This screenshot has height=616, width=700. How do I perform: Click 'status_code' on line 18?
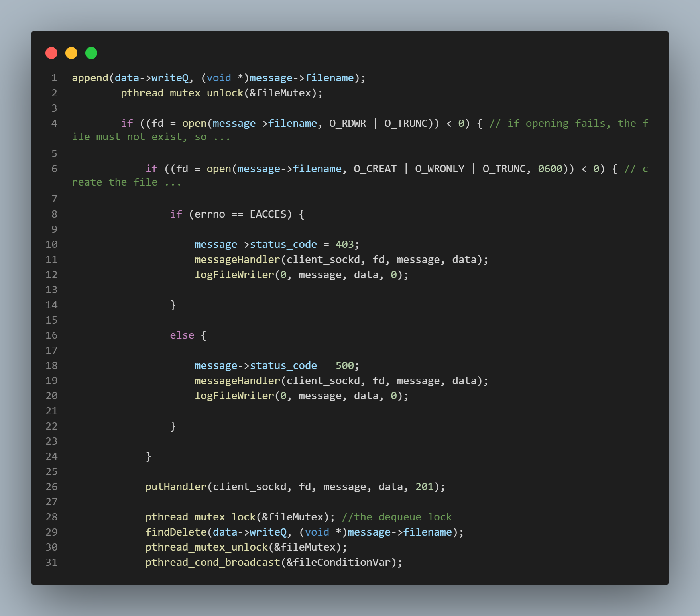(283, 365)
